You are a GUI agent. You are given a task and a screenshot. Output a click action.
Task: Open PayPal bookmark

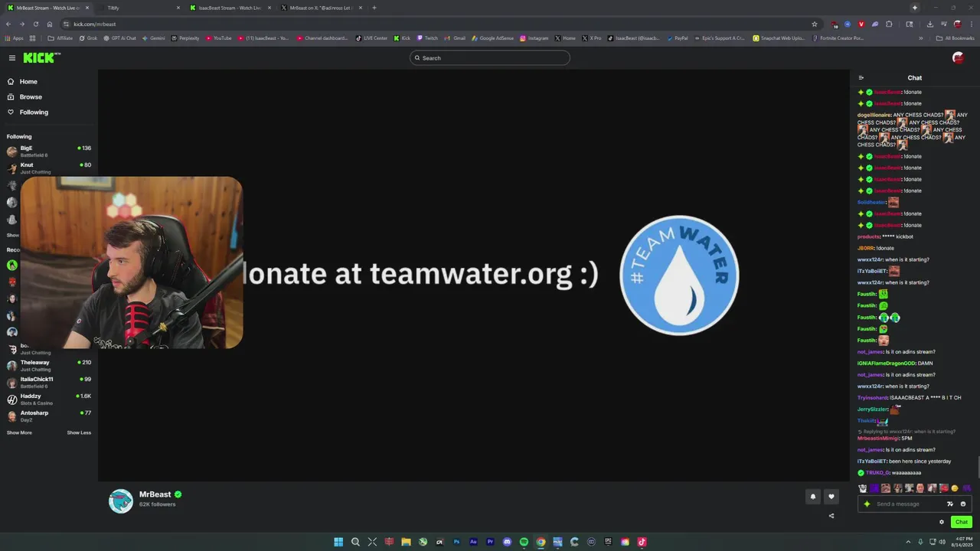click(x=677, y=38)
